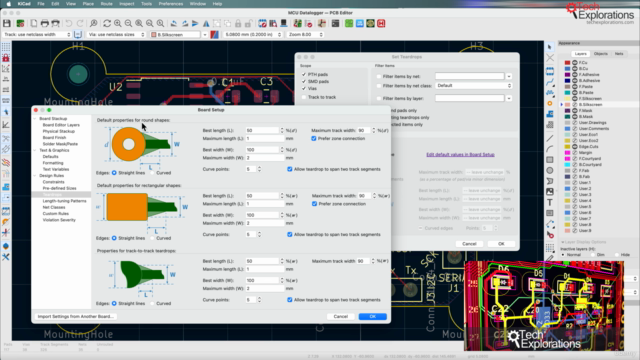Click the Save board toolbar icon
Image resolution: width=640 pixels, height=360 pixels.
7,24
